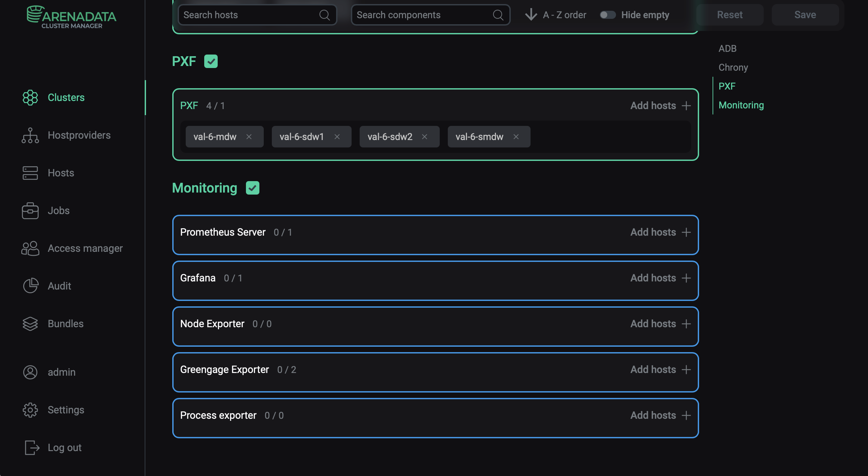Save the cluster mapping changes
The height and width of the screenshot is (476, 868).
click(805, 15)
